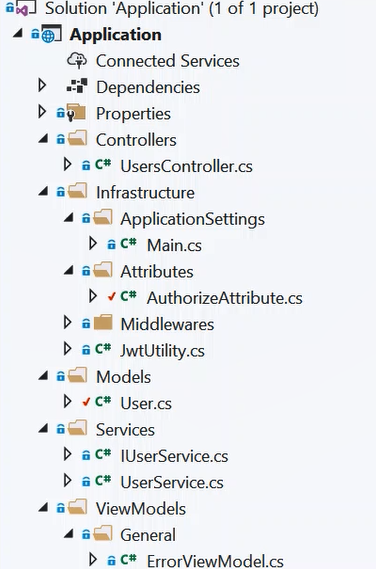Expand UsersController.cs members

tap(68, 164)
